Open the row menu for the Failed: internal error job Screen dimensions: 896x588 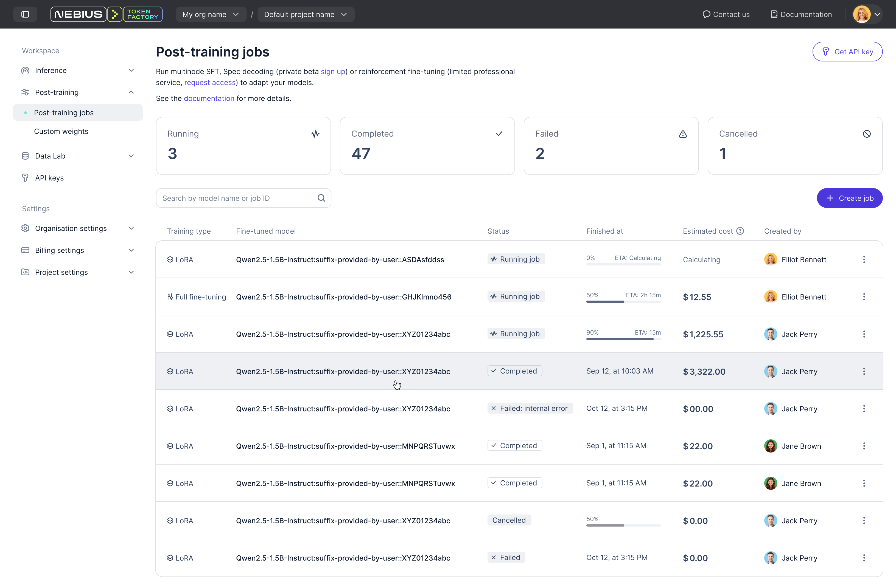pyautogui.click(x=864, y=409)
